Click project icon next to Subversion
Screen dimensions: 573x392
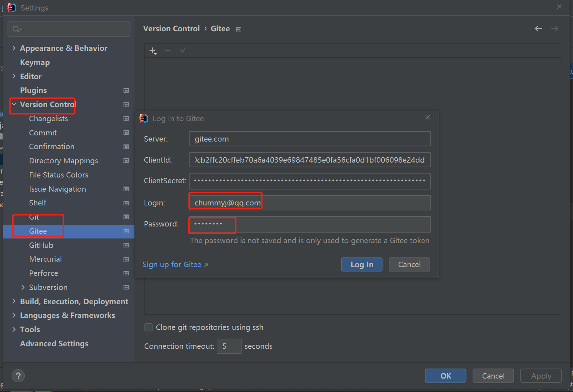point(126,287)
